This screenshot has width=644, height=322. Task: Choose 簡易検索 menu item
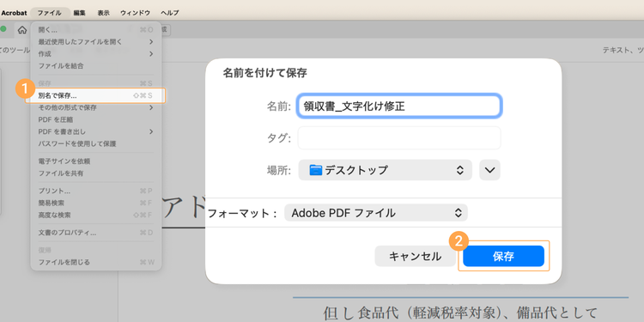coord(96,203)
